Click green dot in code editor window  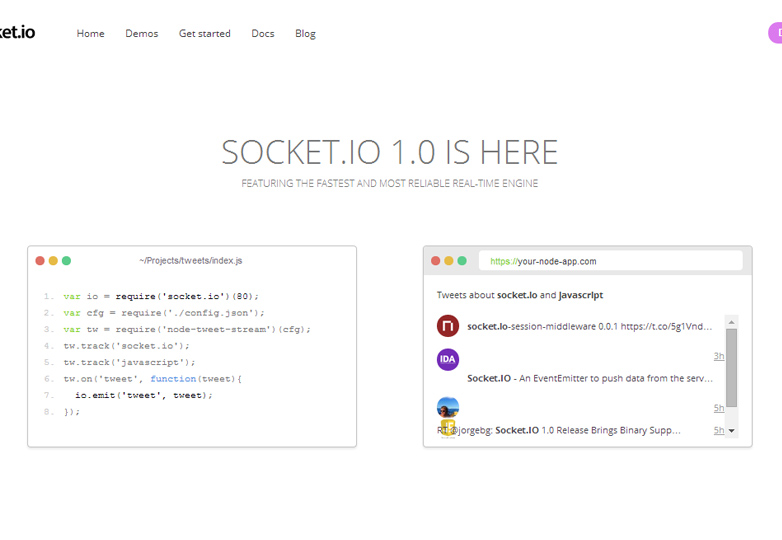click(x=66, y=260)
